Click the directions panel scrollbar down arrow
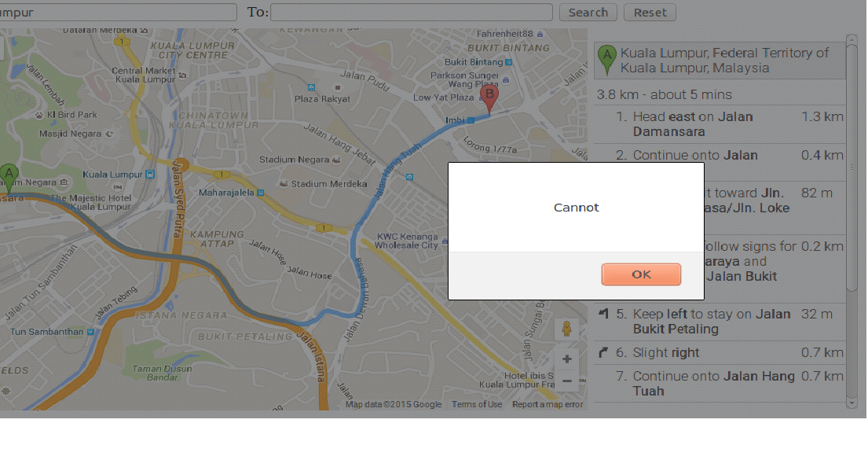This screenshot has height=449, width=868. pos(852,402)
